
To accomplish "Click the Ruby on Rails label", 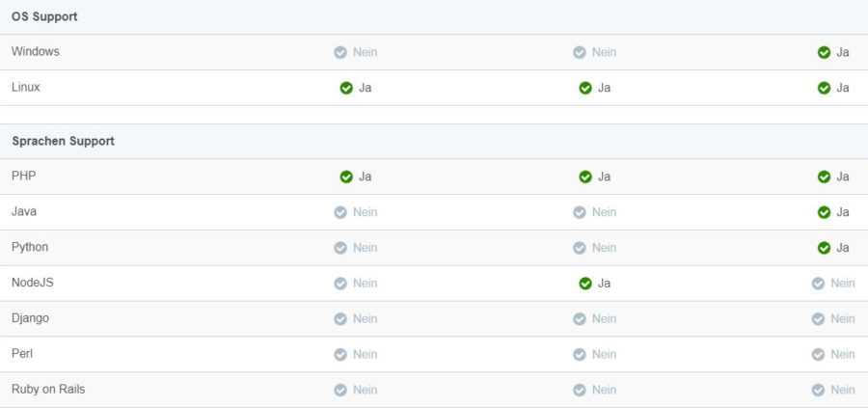I will click(53, 390).
